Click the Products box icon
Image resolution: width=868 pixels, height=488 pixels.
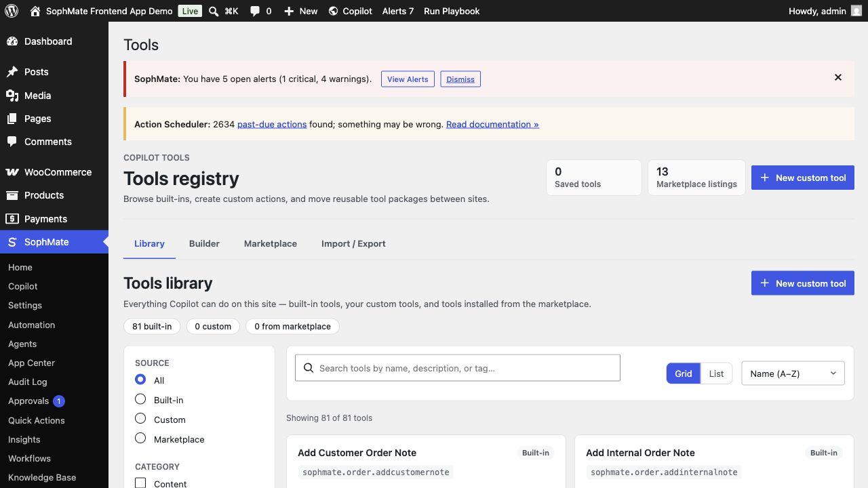click(x=12, y=195)
